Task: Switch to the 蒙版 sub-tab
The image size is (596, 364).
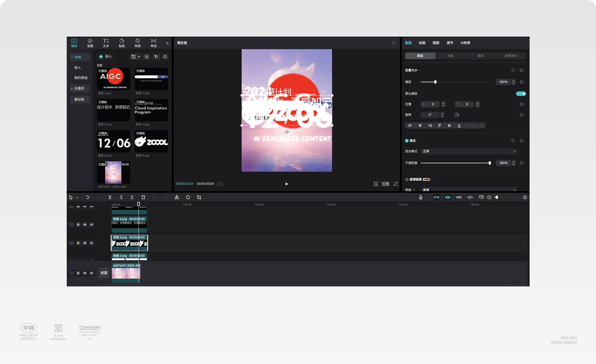Action: point(480,56)
